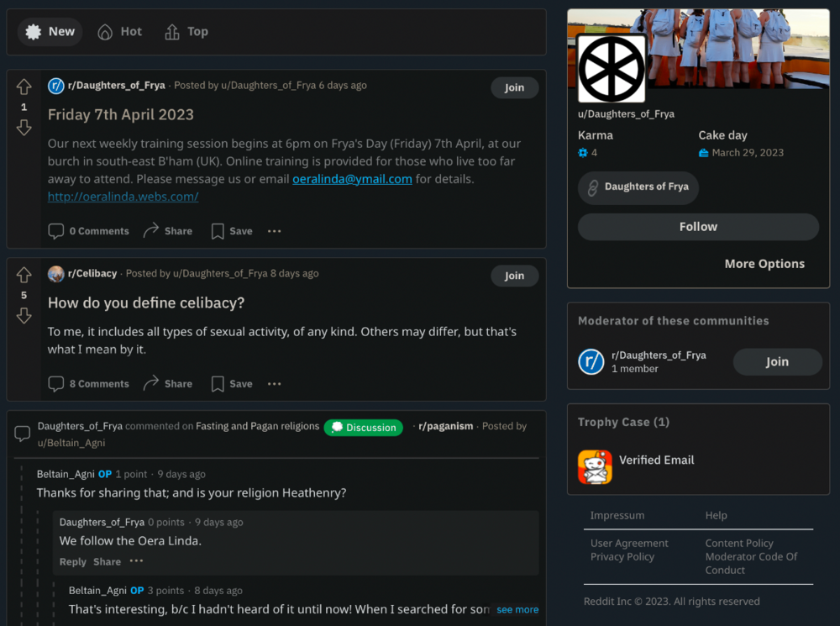Image resolution: width=840 pixels, height=626 pixels.
Task: Open Beltain_Agni username on Heathenry comment
Action: click(66, 474)
